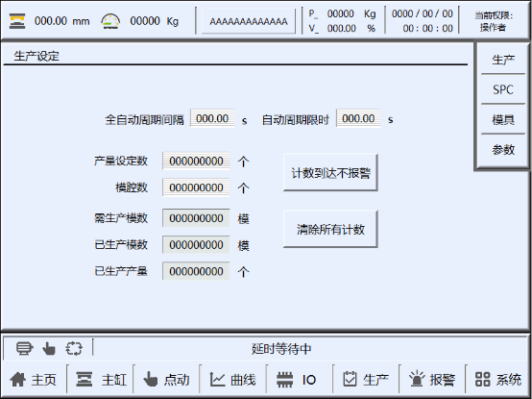Select the 模具 side tab

point(503,119)
